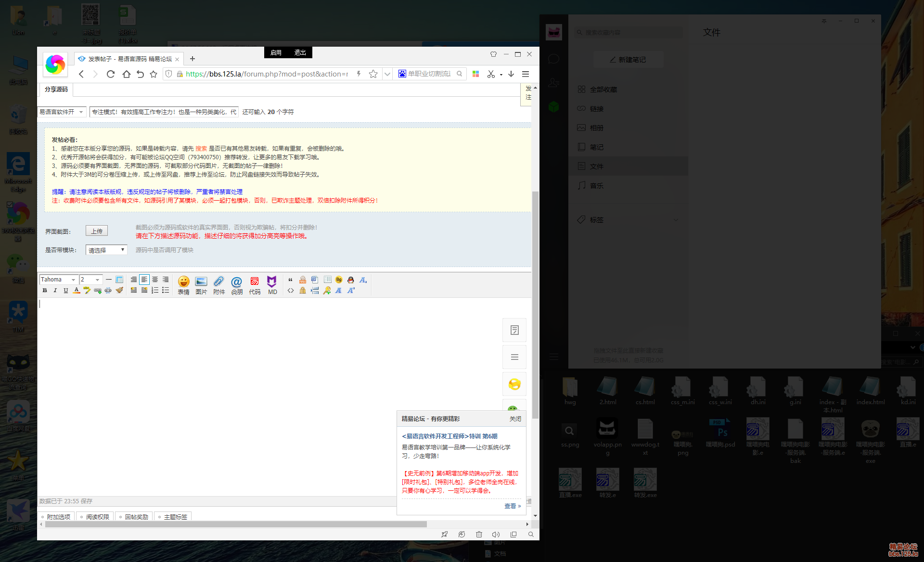This screenshot has width=924, height=562.
Task: Insert a picture using the 图片 icon
Action: tap(201, 285)
